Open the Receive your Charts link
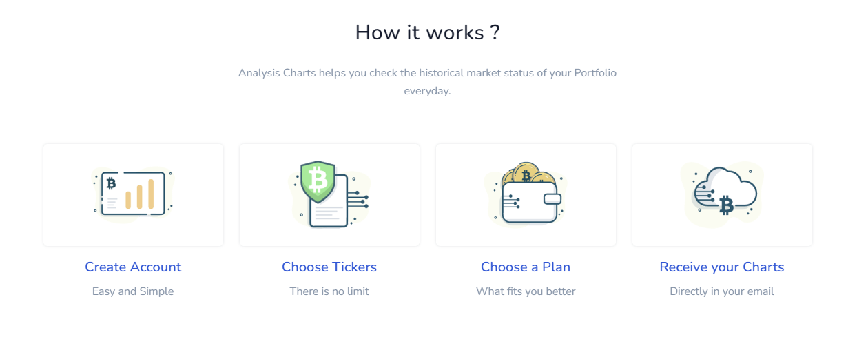 (x=722, y=267)
